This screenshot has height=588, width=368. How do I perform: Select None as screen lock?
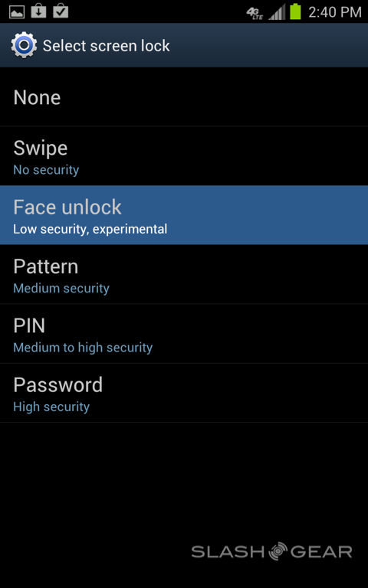coord(184,96)
